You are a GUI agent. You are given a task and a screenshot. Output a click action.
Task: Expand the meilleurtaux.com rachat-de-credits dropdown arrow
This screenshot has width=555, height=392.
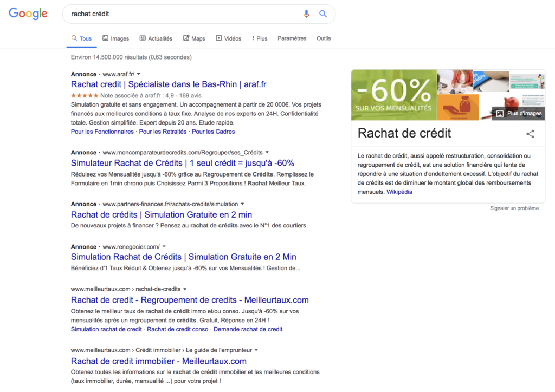[185, 289]
